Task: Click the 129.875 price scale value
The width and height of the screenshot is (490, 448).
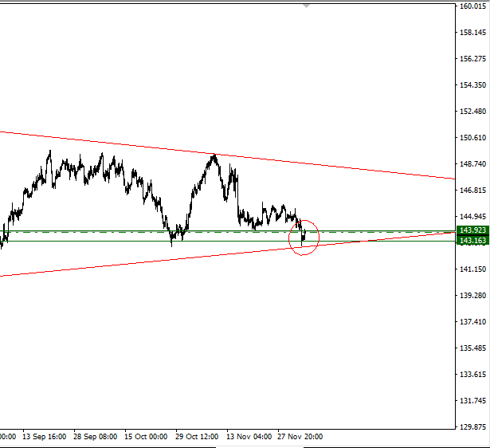Action: 472,426
